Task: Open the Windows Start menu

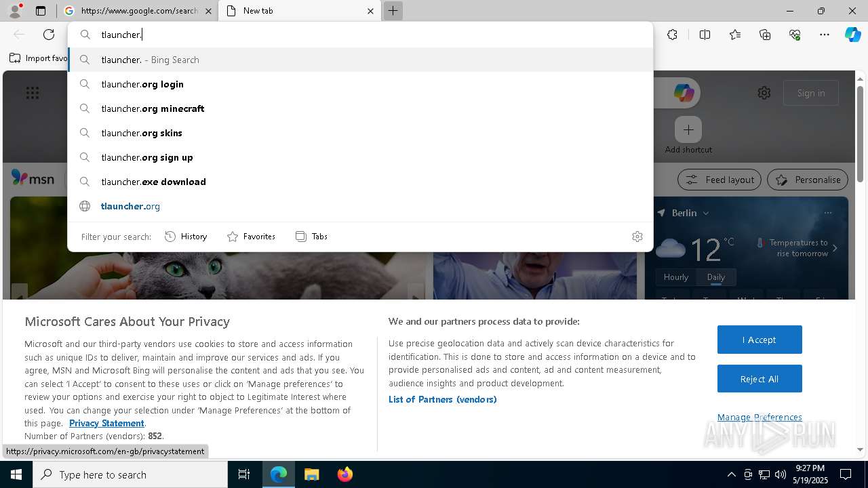Action: point(16,474)
